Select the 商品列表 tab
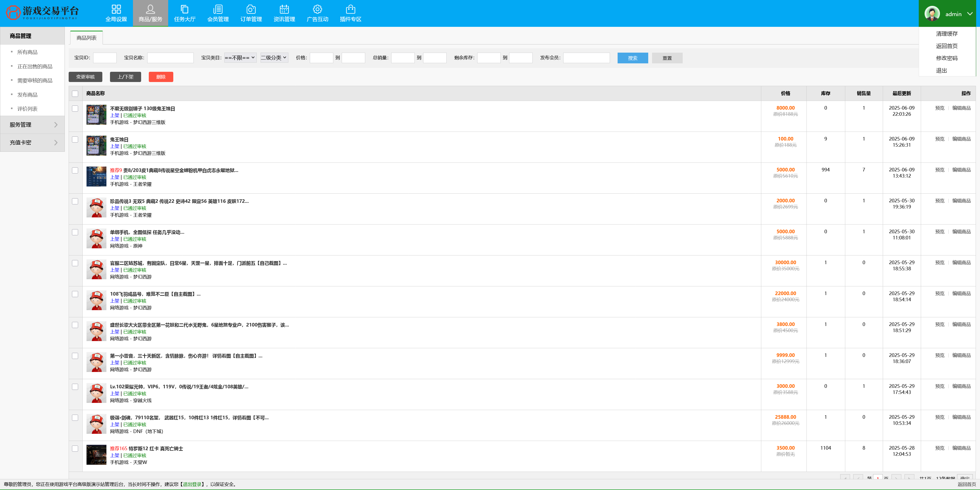 (86, 38)
